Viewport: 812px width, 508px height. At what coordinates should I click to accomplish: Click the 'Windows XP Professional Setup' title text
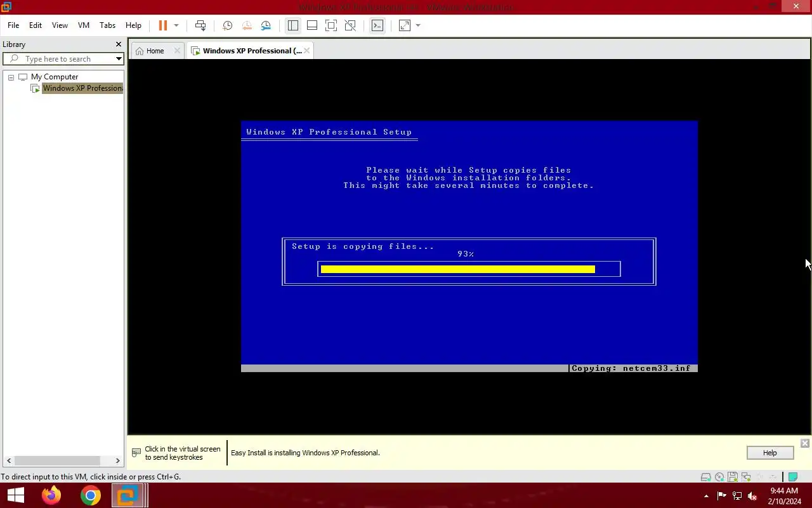pyautogui.click(x=329, y=132)
